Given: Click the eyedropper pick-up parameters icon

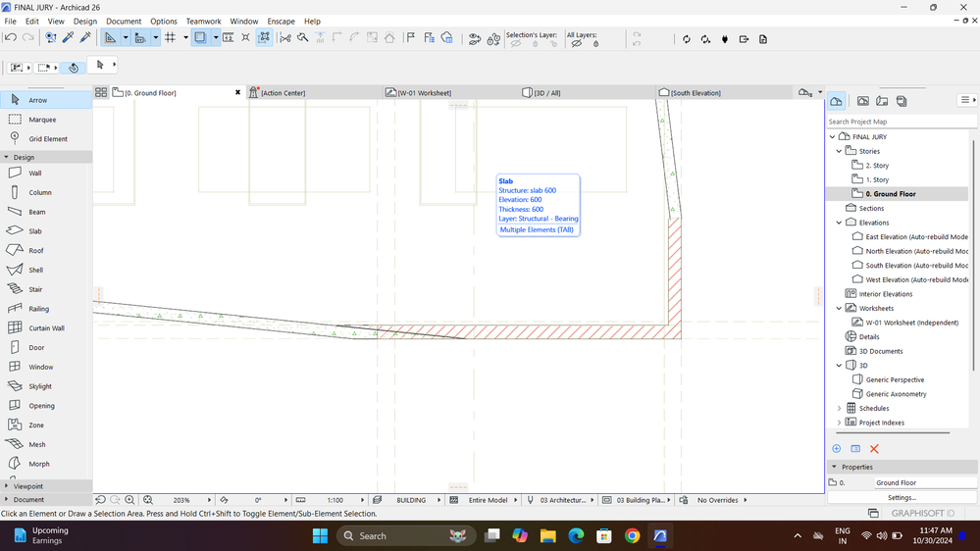Looking at the screenshot, I should pos(68,38).
